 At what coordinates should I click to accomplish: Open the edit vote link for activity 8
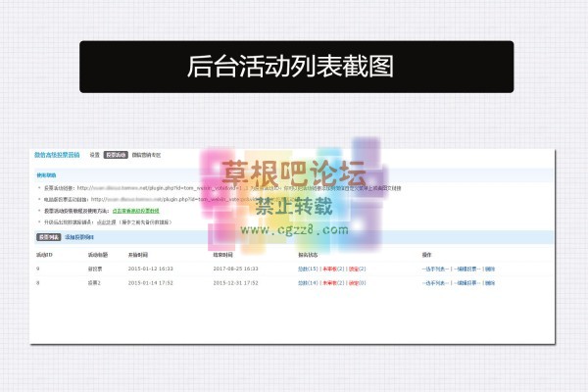(x=466, y=283)
